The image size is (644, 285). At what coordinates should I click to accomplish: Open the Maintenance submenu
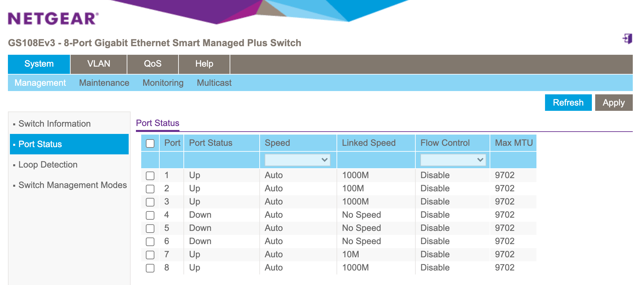(104, 83)
